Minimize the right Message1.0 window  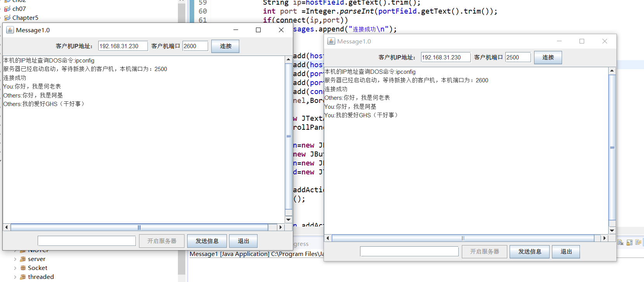pyautogui.click(x=559, y=41)
